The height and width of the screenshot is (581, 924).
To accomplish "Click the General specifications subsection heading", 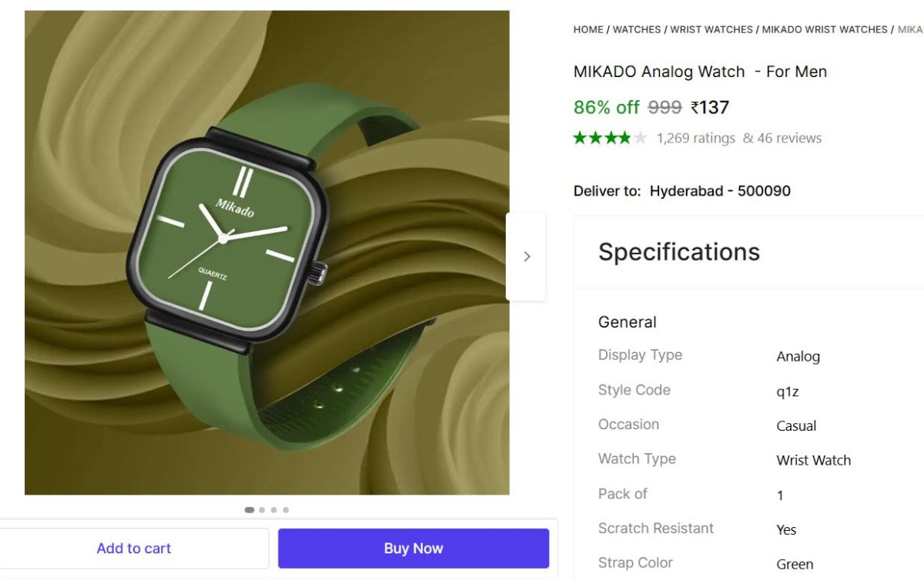I will point(628,322).
